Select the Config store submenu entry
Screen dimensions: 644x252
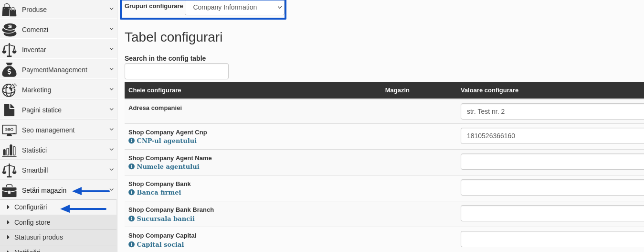point(58,222)
